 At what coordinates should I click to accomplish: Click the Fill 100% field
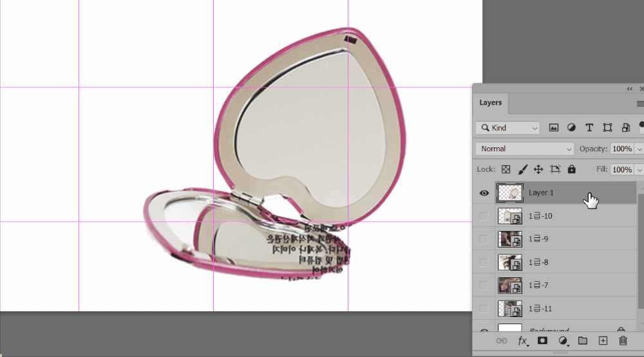pyautogui.click(x=622, y=169)
